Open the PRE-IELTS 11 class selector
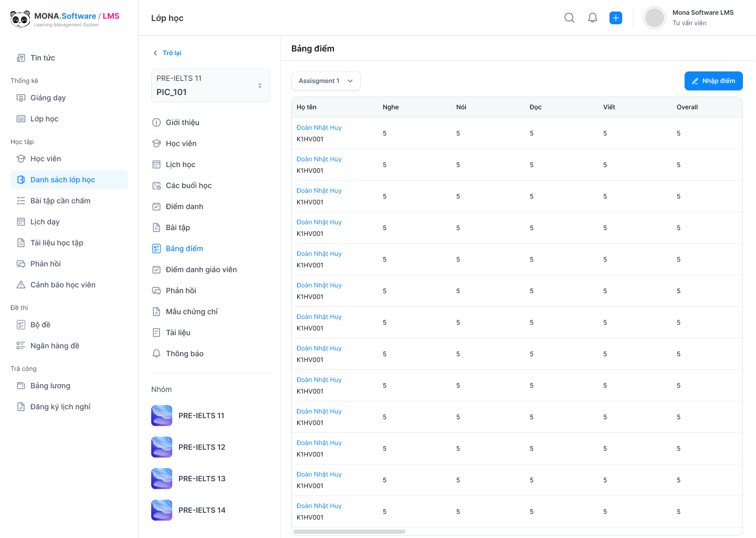This screenshot has width=756, height=538. 211,86
